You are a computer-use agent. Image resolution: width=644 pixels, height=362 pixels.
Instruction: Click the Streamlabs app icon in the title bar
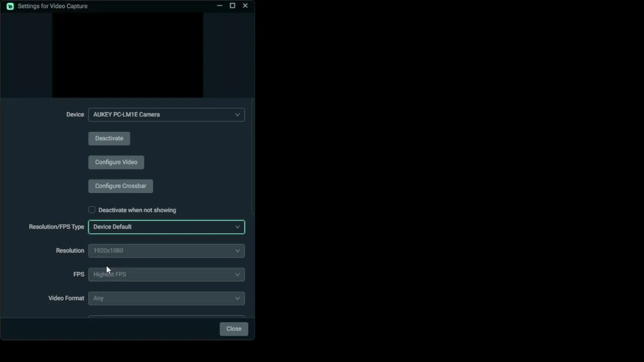coord(10,6)
